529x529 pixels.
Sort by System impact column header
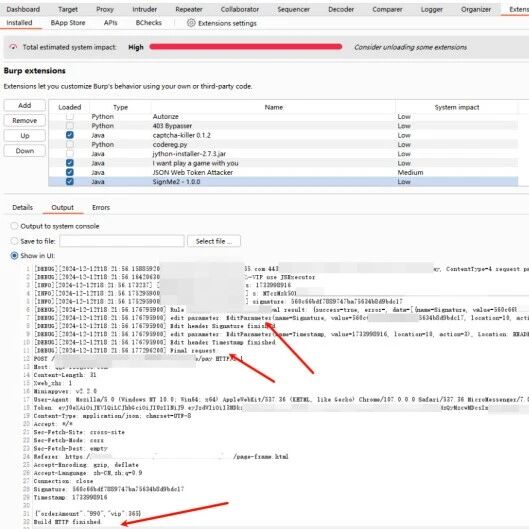[457, 107]
